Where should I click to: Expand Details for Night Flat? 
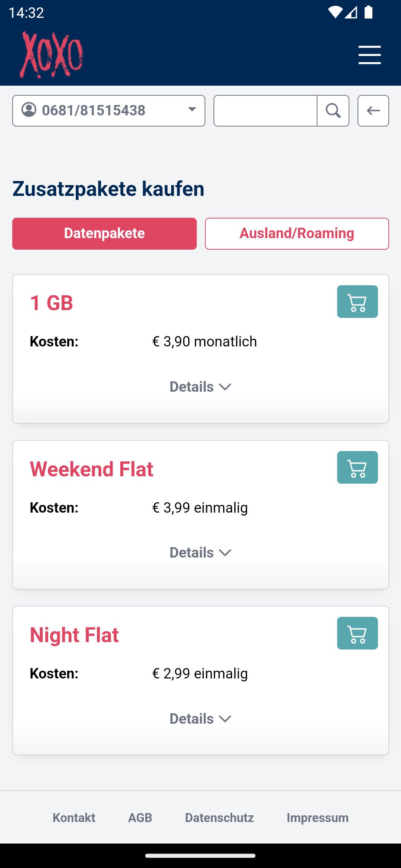(200, 719)
